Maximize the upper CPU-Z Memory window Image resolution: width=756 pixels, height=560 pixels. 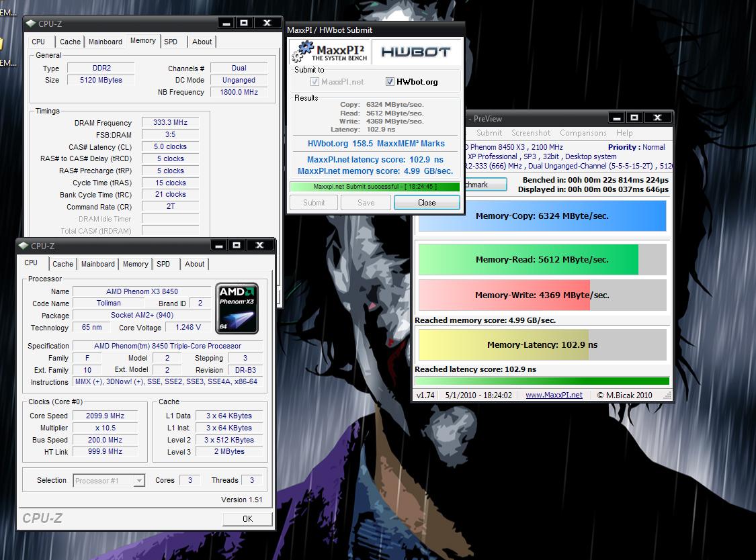(x=244, y=23)
